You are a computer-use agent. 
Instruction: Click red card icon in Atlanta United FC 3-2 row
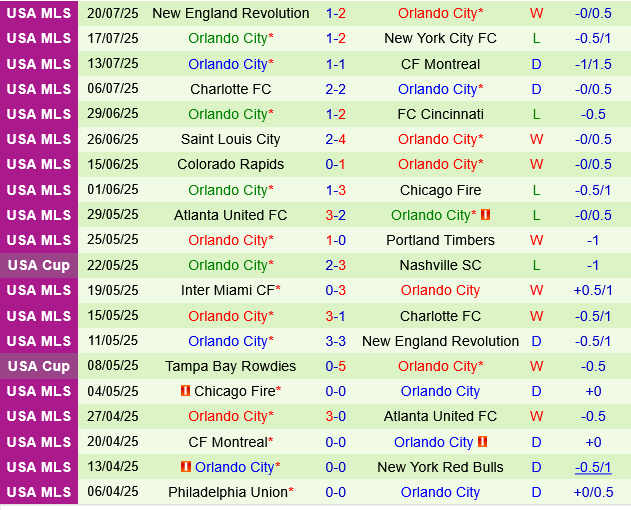485,215
